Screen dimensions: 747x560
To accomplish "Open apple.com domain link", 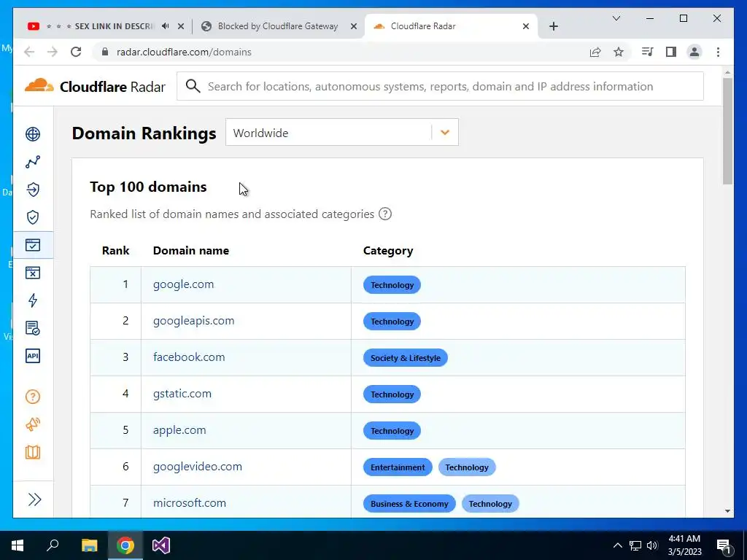I will click(x=179, y=430).
